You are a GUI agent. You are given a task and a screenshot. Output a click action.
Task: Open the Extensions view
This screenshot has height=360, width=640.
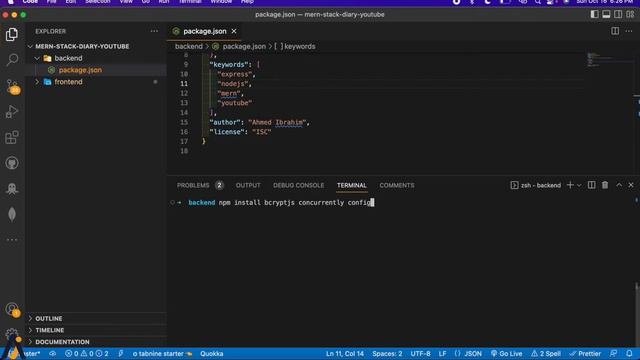click(12, 137)
